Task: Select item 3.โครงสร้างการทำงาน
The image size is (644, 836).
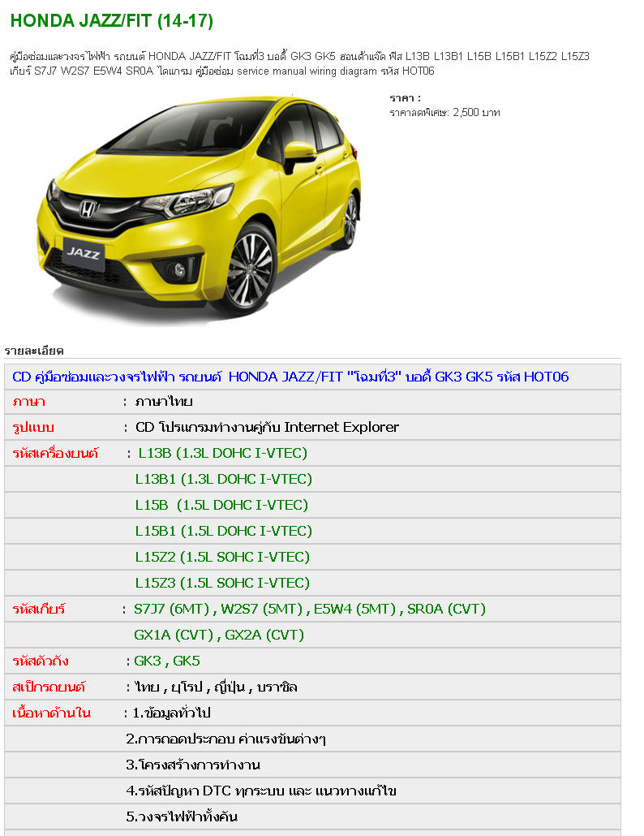Action: (193, 765)
